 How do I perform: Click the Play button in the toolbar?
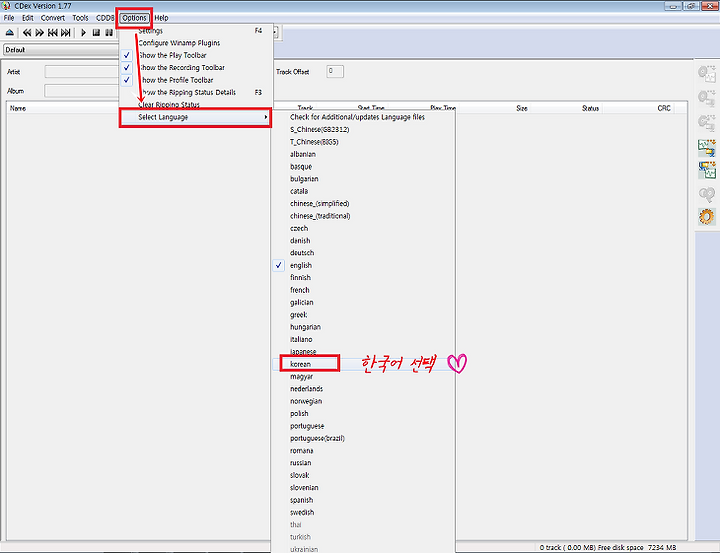click(84, 33)
